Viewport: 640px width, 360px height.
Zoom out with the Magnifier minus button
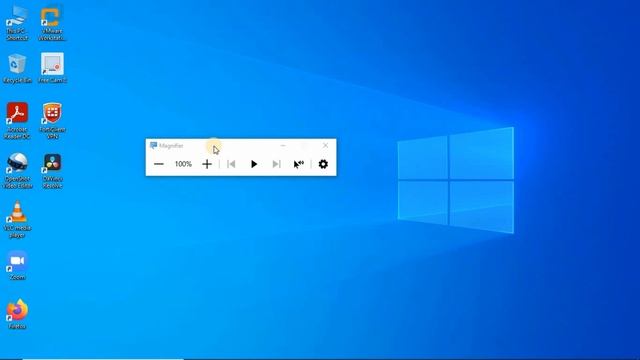click(x=159, y=164)
